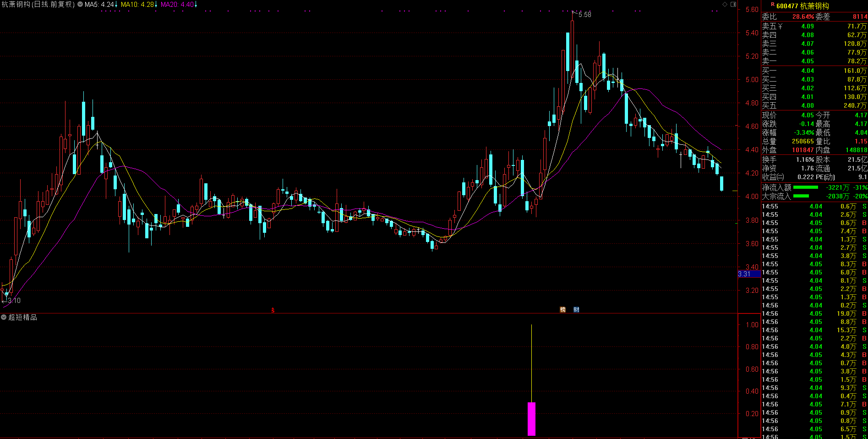Click the red S marker on timeline

273,310
